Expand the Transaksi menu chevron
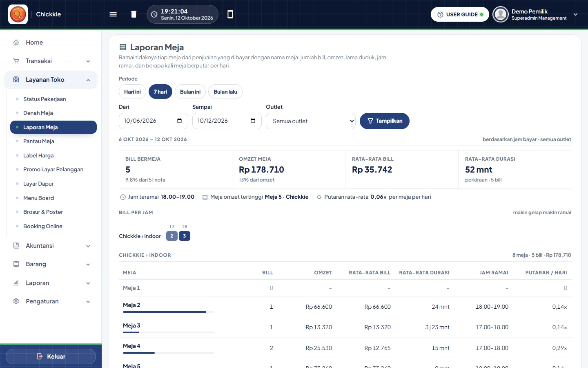This screenshot has width=588, height=368. pos(88,61)
